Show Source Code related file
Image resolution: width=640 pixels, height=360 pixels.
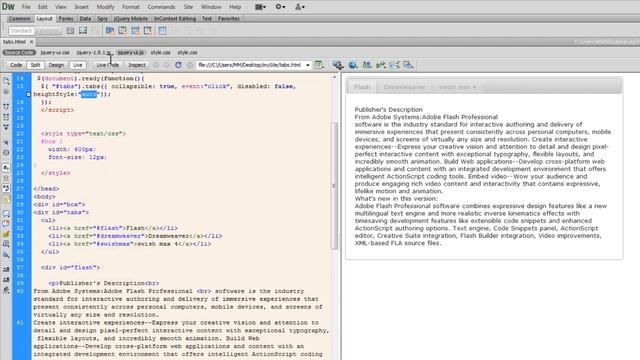click(x=19, y=53)
